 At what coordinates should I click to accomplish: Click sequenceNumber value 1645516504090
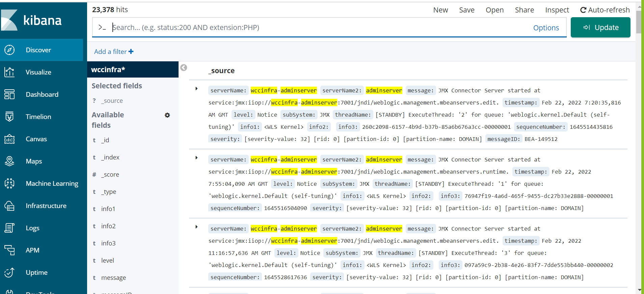[x=286, y=208]
